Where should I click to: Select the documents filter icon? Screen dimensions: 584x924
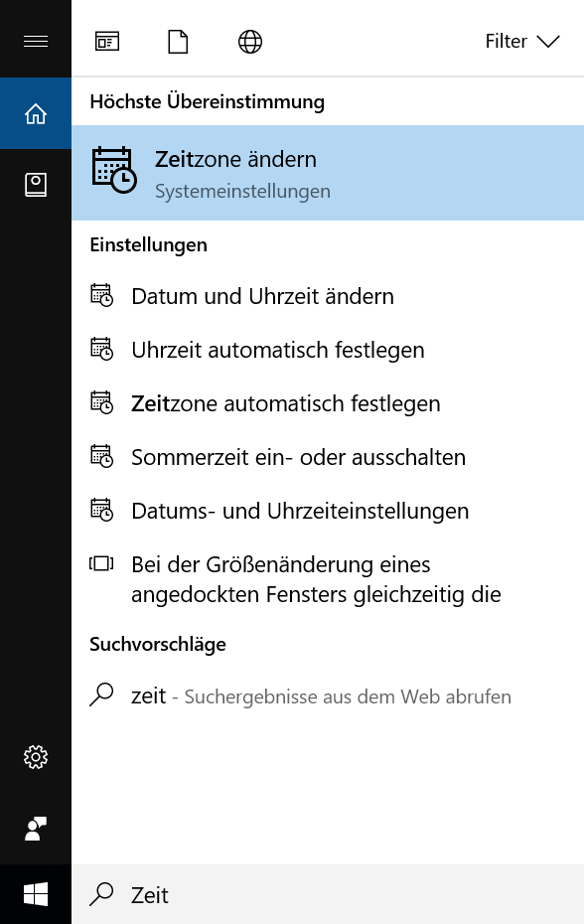tap(177, 41)
